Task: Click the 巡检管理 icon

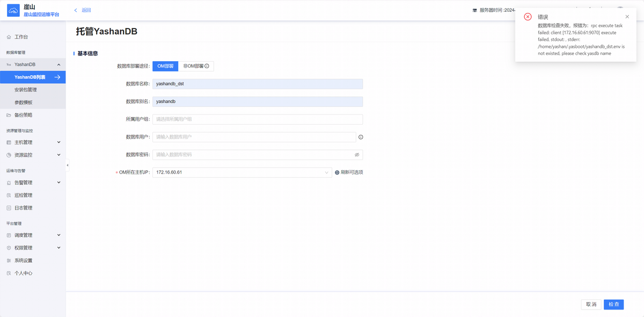Action: pyautogui.click(x=9, y=195)
